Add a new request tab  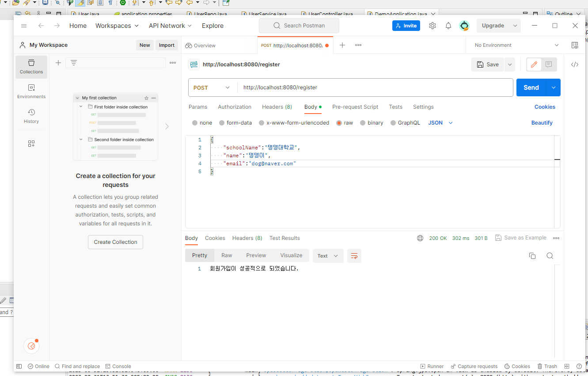tap(342, 45)
